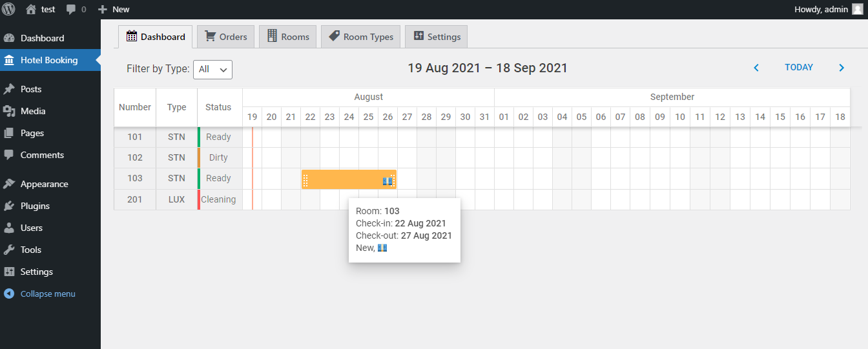
Task: Open the hotel Settings tab
Action: click(437, 37)
